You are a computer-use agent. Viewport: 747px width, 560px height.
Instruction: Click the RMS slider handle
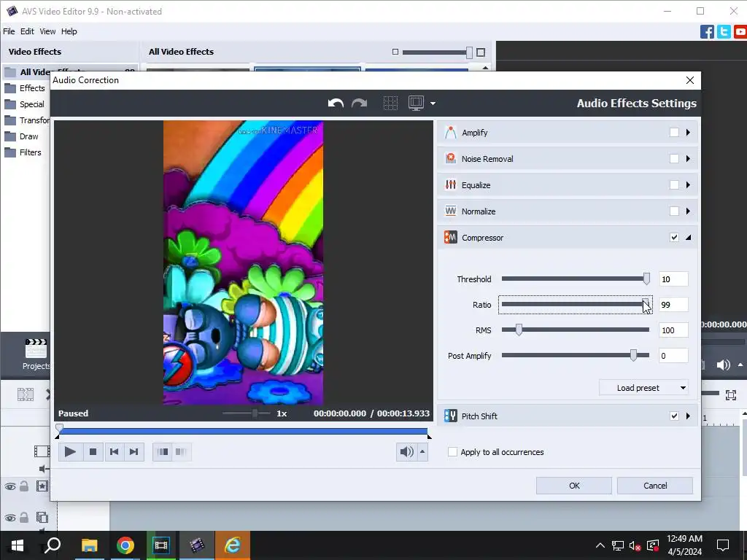[x=519, y=330]
